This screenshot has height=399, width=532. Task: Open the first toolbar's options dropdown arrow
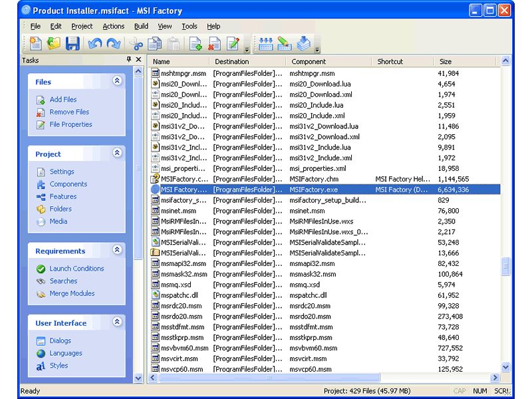coord(247,49)
